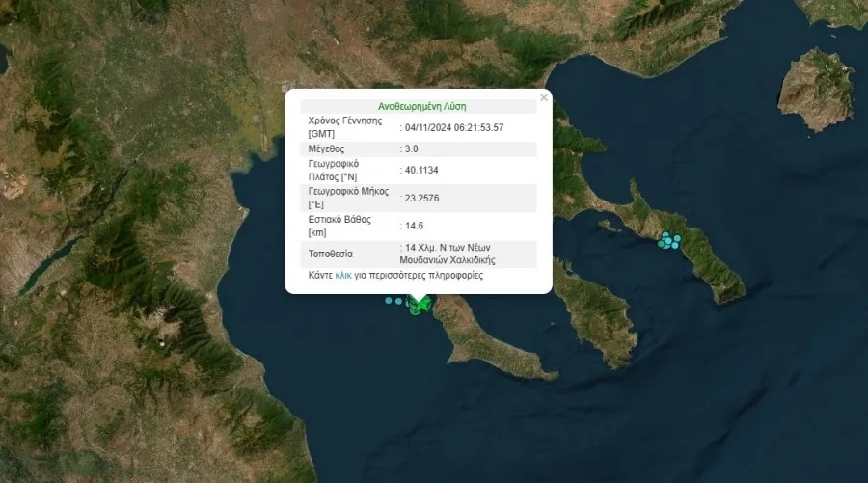Click the longitude value 23.2576

coord(423,199)
